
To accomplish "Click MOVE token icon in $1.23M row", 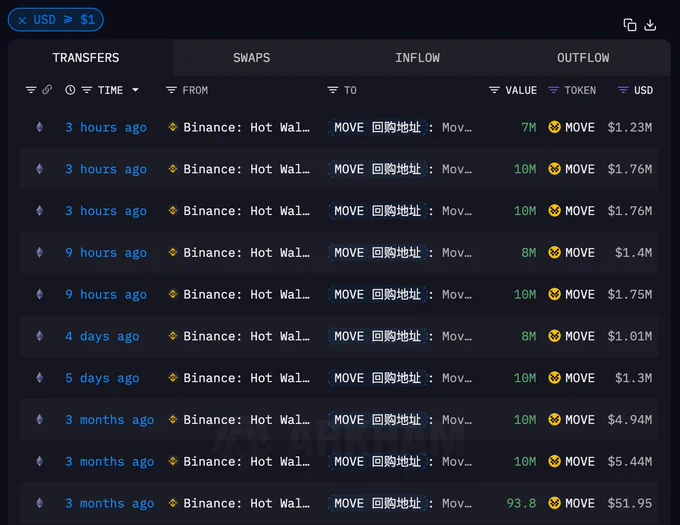I will [554, 127].
